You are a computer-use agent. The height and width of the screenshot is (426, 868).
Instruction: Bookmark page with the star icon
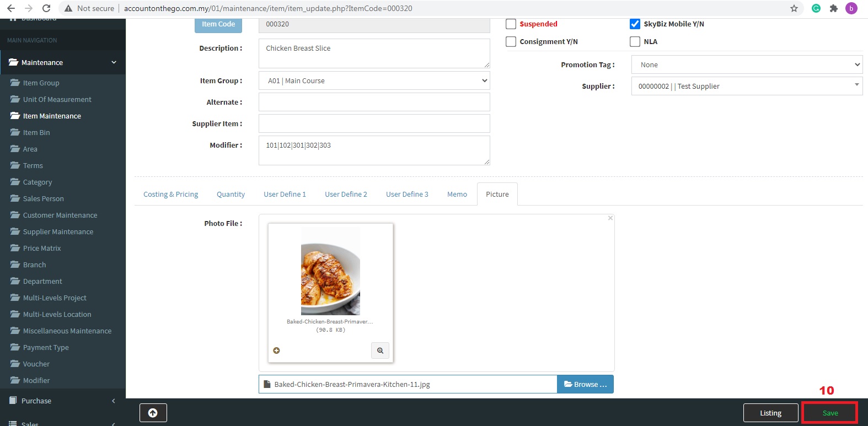point(794,8)
